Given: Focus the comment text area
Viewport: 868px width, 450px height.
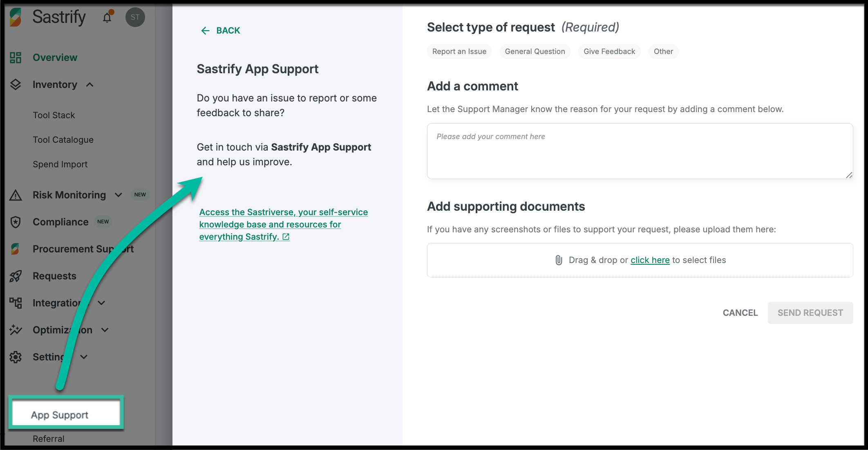Looking at the screenshot, I should tap(640, 151).
